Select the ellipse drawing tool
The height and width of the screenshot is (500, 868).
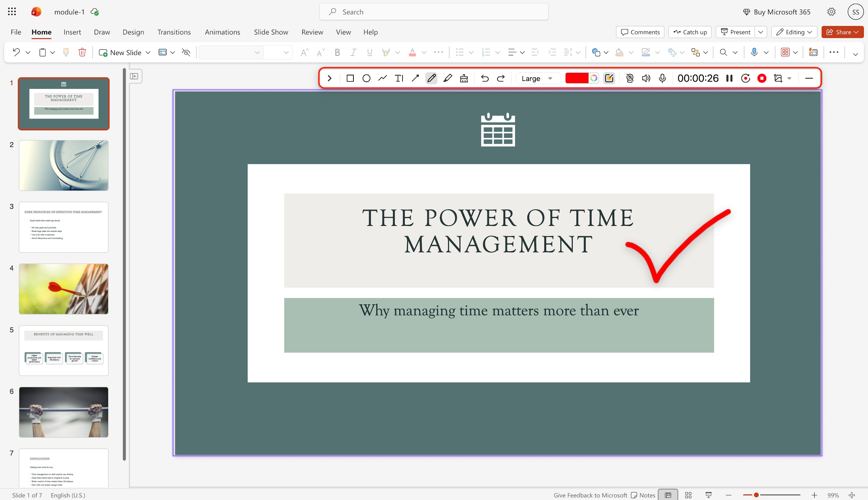366,78
